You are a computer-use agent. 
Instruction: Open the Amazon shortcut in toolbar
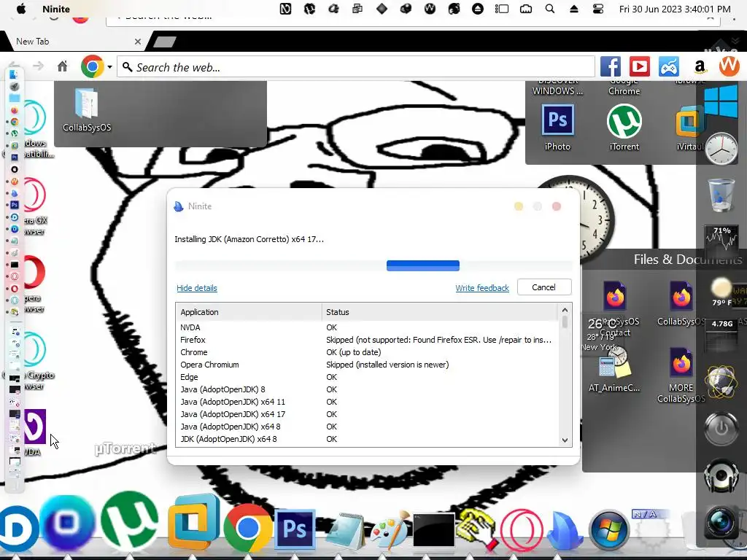tap(700, 66)
